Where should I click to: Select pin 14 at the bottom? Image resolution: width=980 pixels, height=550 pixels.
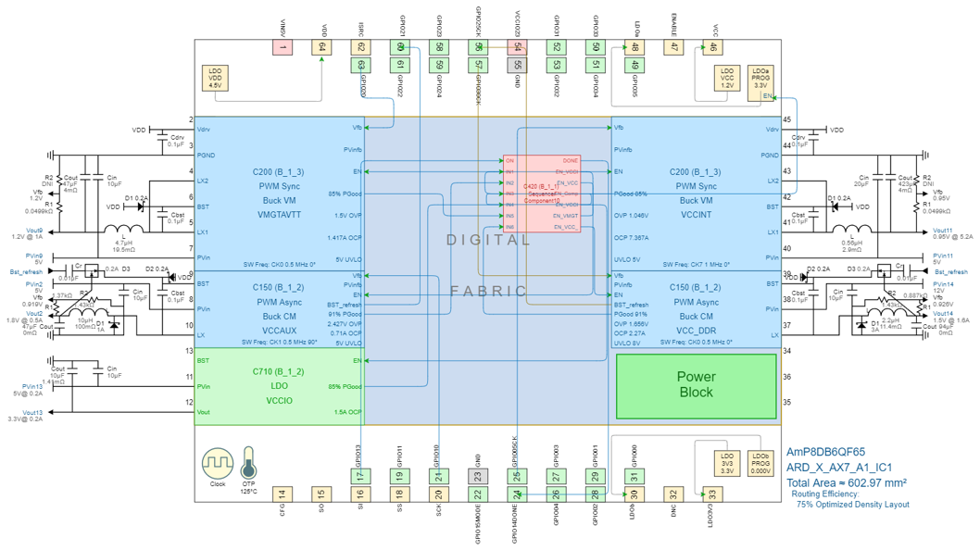point(282,494)
